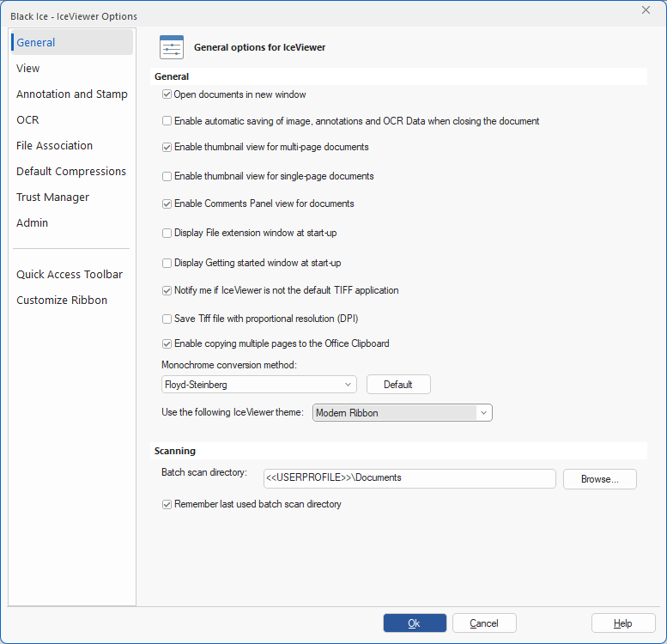This screenshot has width=667, height=644.
Task: Open the Annotation and Stamp section
Action: pyautogui.click(x=72, y=94)
